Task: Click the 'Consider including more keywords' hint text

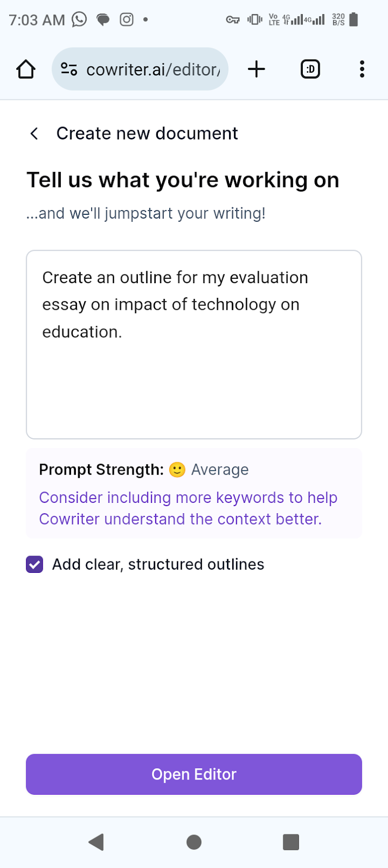Action: (188, 508)
